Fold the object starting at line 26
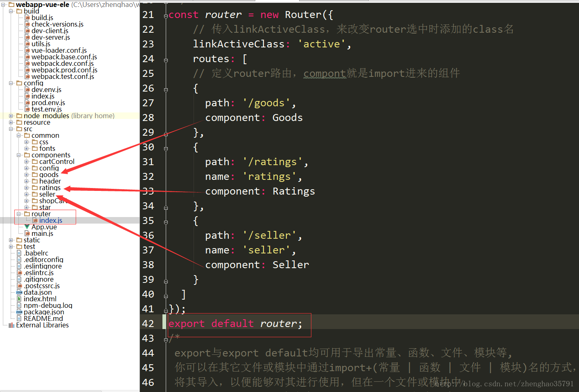This screenshot has width=579, height=392. pyautogui.click(x=166, y=90)
